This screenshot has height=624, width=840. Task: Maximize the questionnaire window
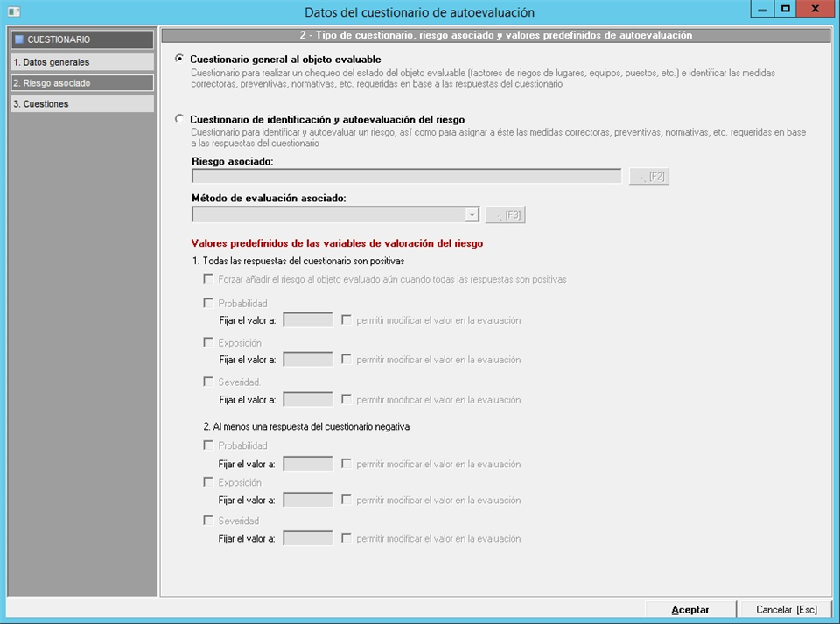786,9
